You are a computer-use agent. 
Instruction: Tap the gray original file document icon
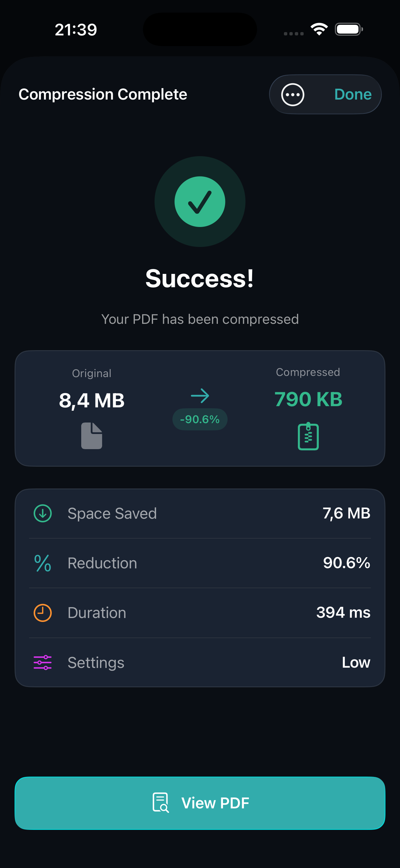92,435
